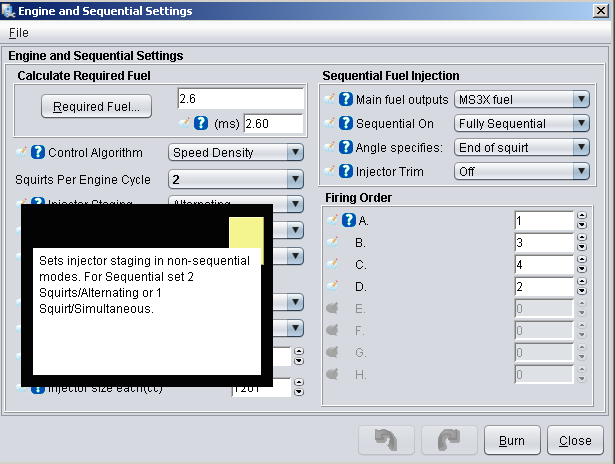Click pencil icon beside Firing Order C
615x464 pixels.
333,263
